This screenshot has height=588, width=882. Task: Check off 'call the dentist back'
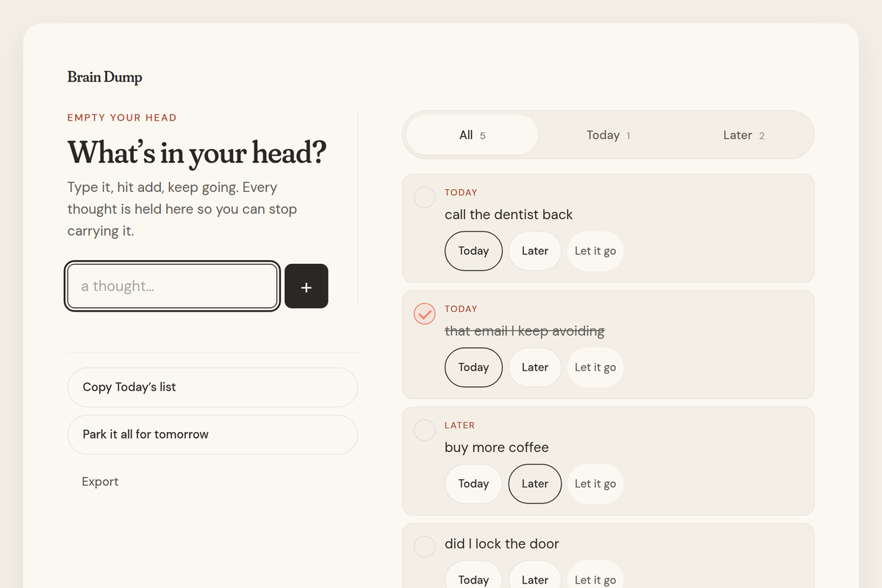(x=425, y=198)
